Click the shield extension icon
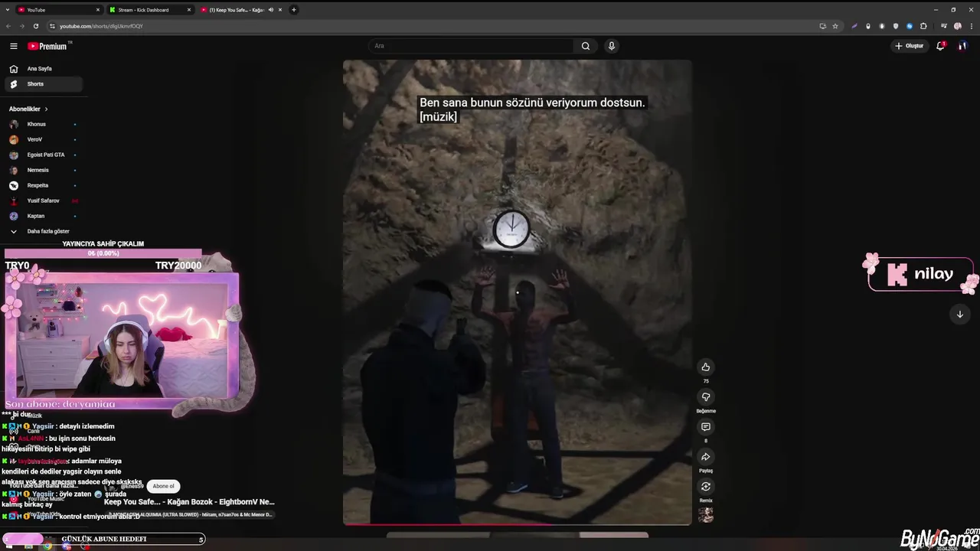This screenshot has height=551, width=980. click(896, 26)
